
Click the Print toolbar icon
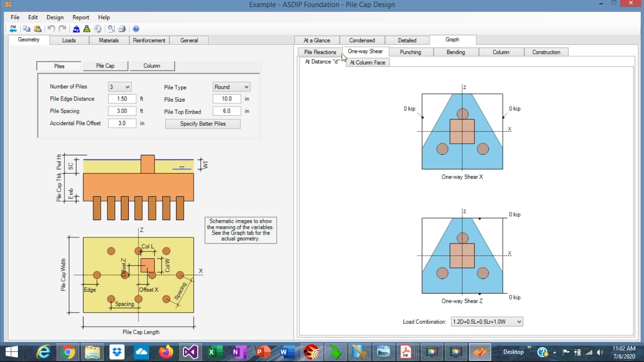[x=122, y=29]
